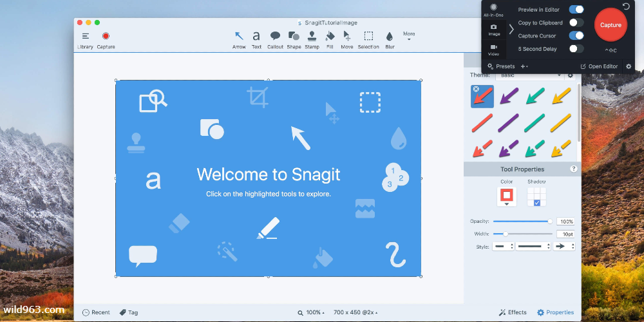The height and width of the screenshot is (322, 644).
Task: Select the purple arrow quick style
Action: point(509,97)
